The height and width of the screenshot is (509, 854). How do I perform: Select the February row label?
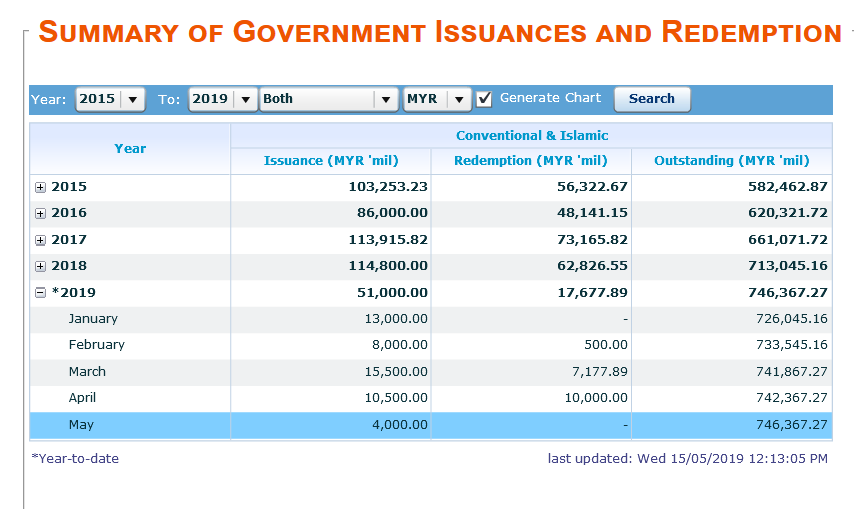click(96, 345)
